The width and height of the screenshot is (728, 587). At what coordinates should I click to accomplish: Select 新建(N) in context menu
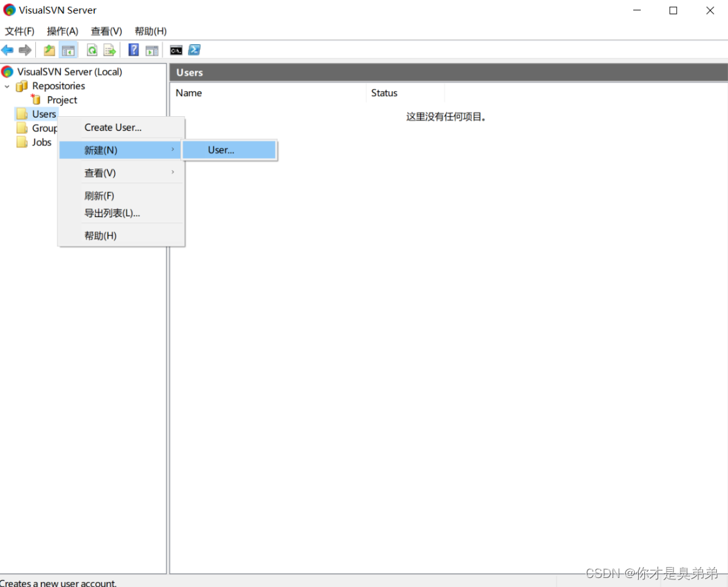tap(120, 150)
